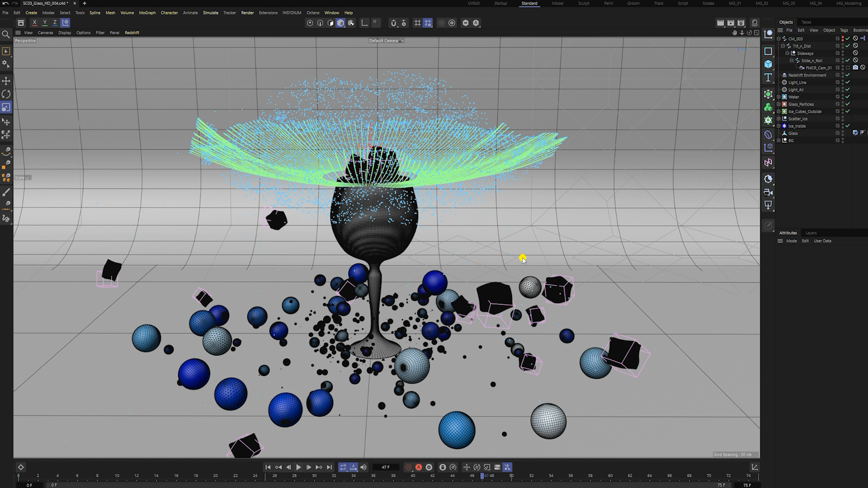Expand the Glass_Particles object tree
Viewport: 868px width, 488px height.
pos(779,104)
